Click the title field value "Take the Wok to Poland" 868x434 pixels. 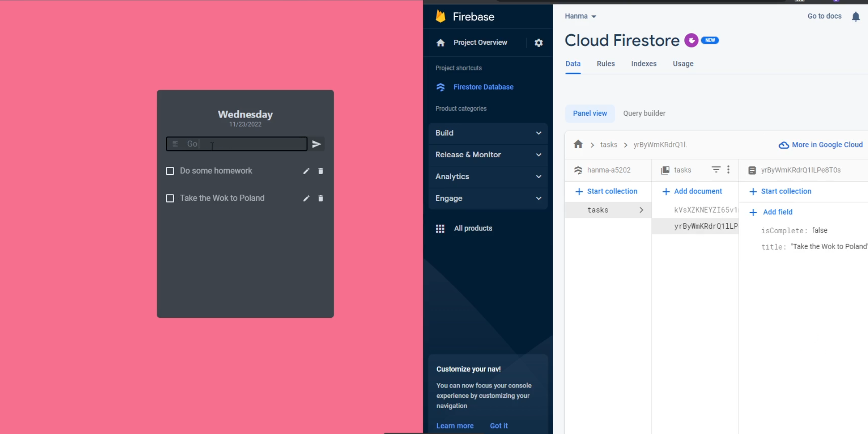click(x=829, y=247)
